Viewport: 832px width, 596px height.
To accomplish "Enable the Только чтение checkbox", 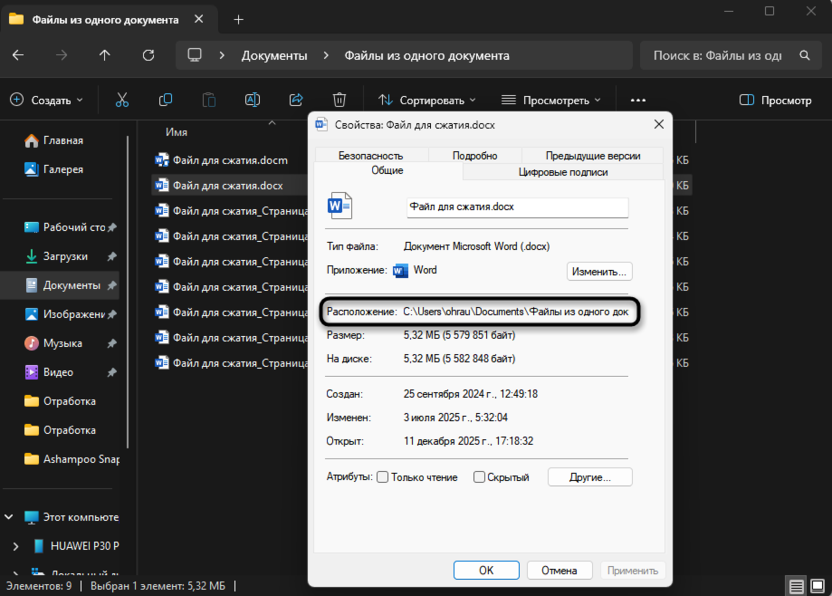I will tap(381, 477).
